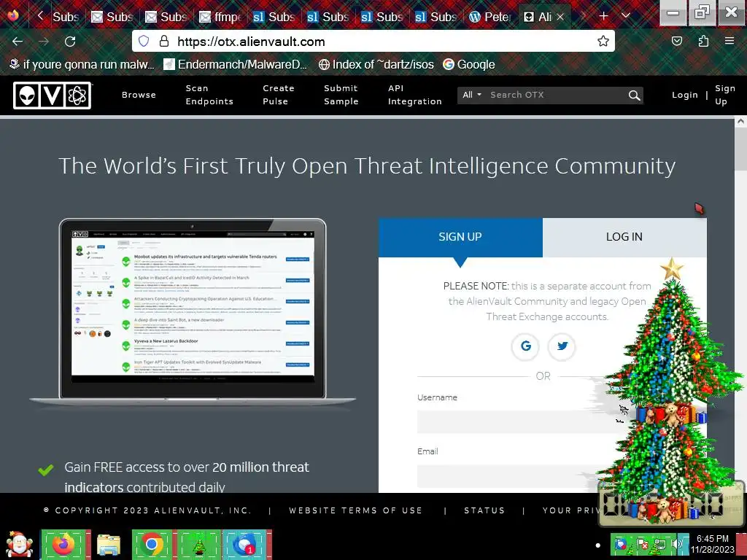The image size is (747, 560).
Task: Open Firefox from the taskbar
Action: point(65,545)
